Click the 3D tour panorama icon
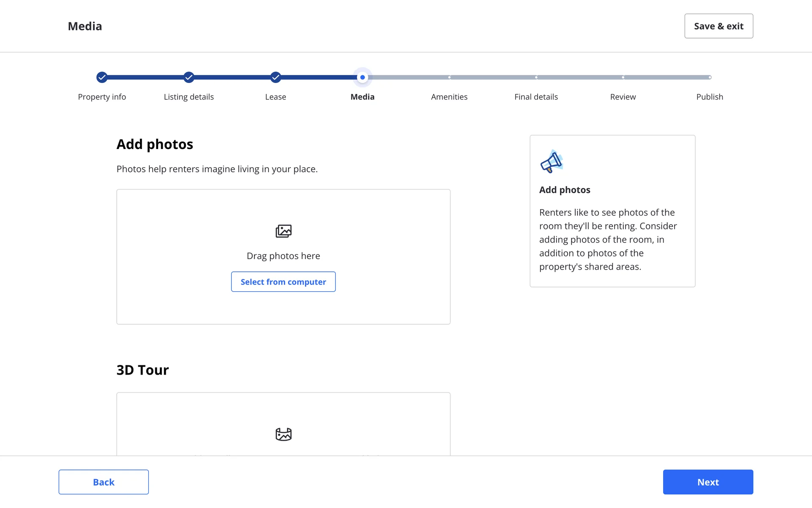The image size is (812, 508). (283, 434)
